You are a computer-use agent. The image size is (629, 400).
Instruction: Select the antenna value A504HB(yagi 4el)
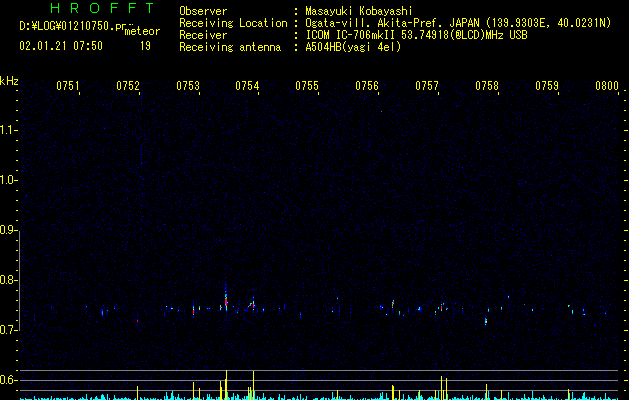click(x=353, y=47)
